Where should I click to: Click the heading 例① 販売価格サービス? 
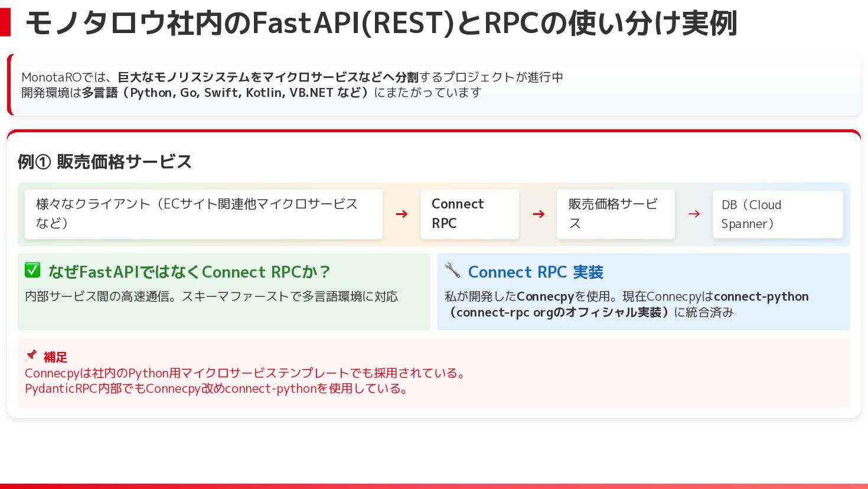pyautogui.click(x=105, y=161)
